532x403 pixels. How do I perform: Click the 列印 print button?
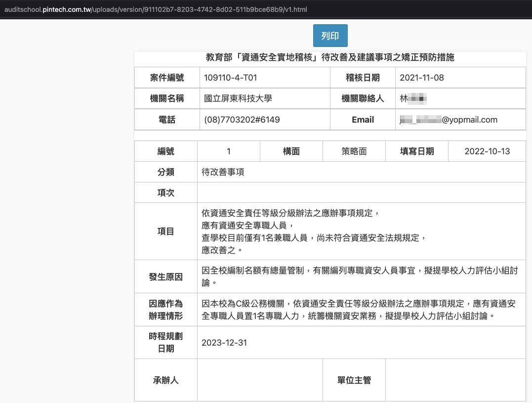pyautogui.click(x=330, y=36)
